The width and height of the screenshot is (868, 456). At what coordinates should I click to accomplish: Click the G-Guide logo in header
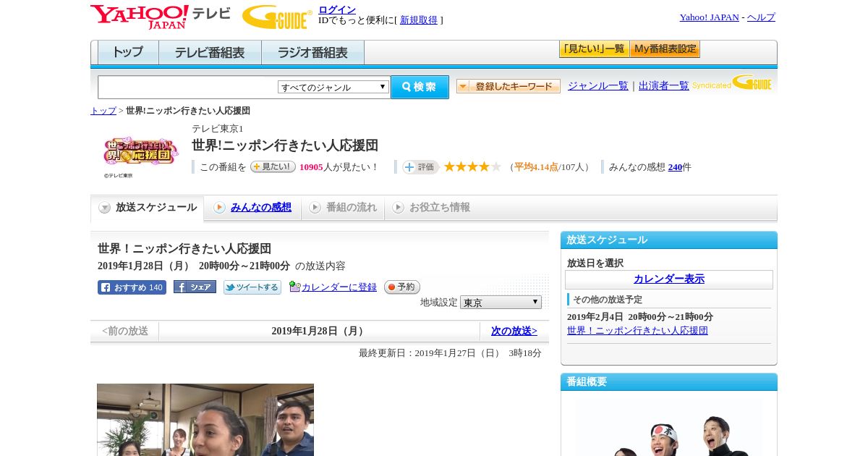click(x=277, y=17)
